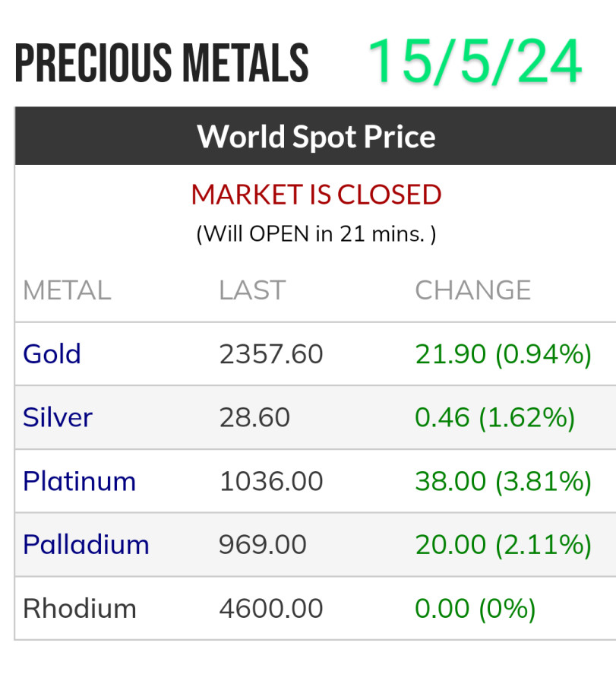616x684 pixels.
Task: Click Gold's change value 21.90 (0.94%)
Action: (x=503, y=354)
